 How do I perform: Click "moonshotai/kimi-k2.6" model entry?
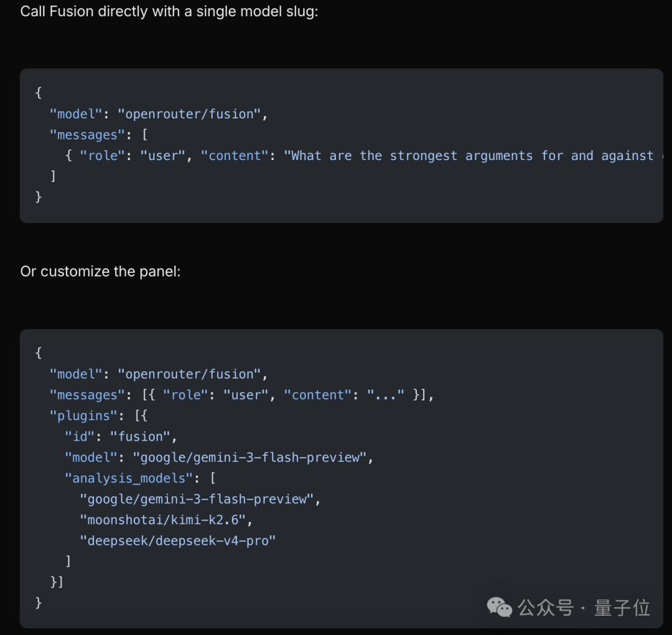tap(163, 520)
